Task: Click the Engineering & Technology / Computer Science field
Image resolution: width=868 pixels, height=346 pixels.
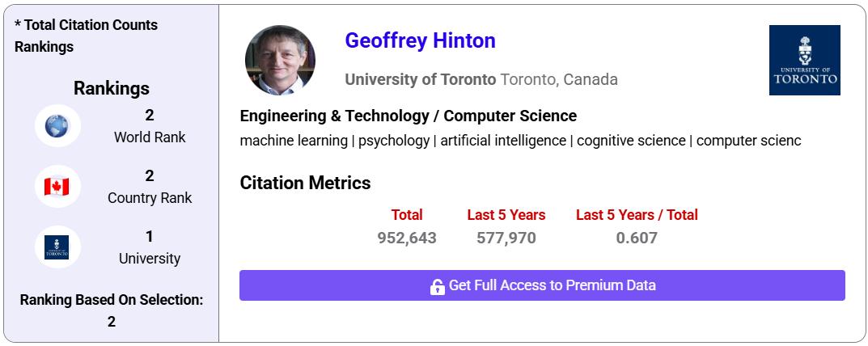Action: click(409, 116)
